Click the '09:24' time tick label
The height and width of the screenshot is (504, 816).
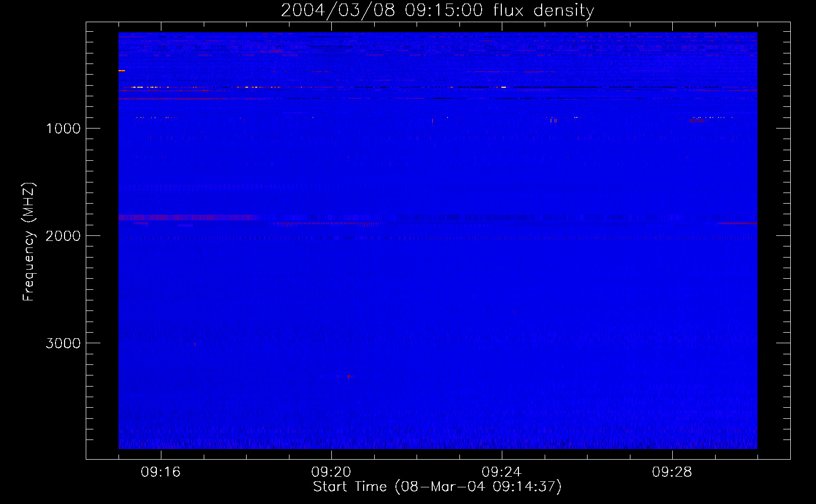pyautogui.click(x=501, y=472)
